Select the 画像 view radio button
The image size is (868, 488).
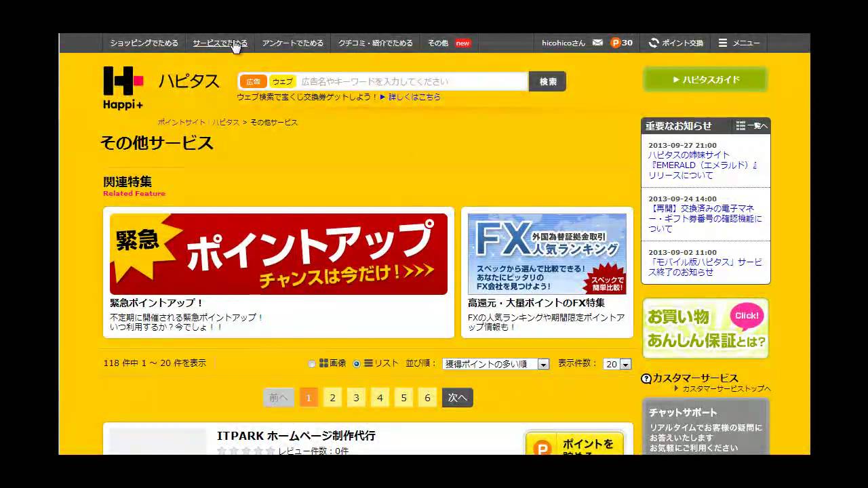coord(312,364)
